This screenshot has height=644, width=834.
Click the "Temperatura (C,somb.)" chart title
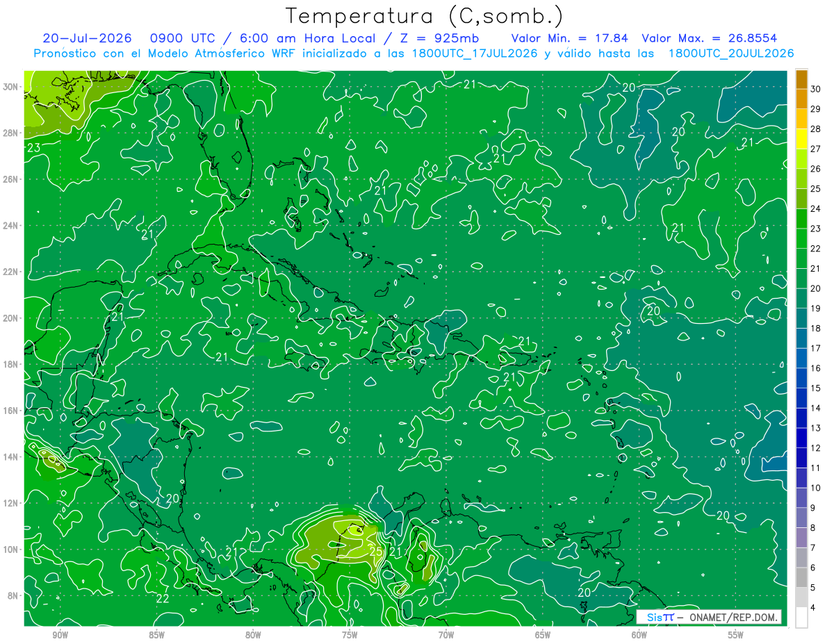tap(424, 17)
